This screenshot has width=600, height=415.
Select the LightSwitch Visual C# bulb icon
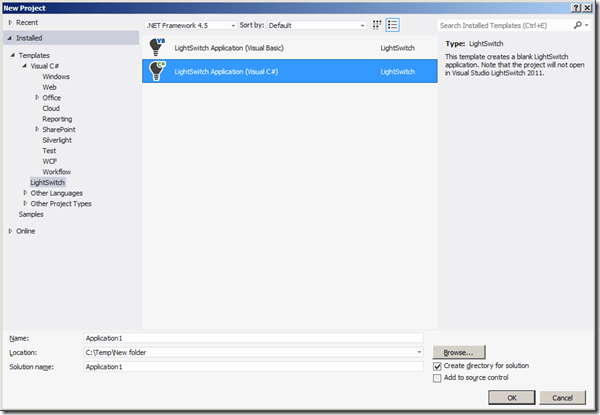[x=157, y=71]
